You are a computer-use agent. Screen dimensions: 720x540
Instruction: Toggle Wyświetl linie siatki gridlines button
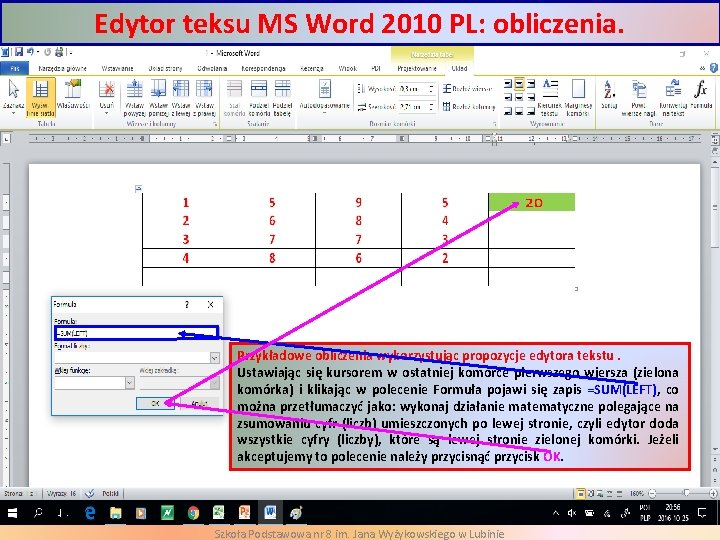pos(40,97)
